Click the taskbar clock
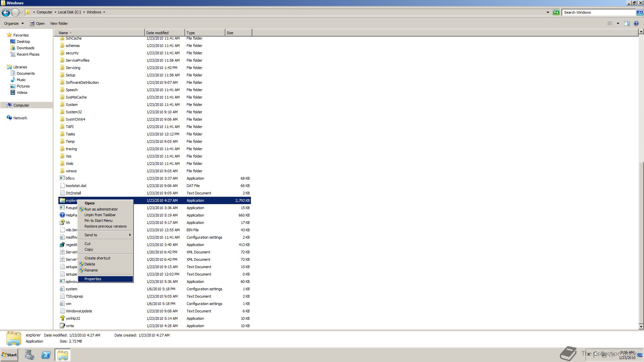 (627, 355)
